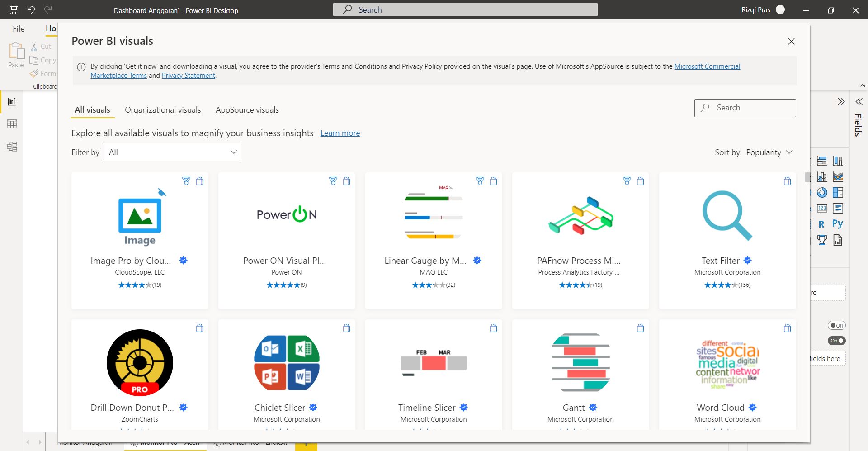The width and height of the screenshot is (868, 451).
Task: Turn off the enabled On toggle in Visualizations pane
Action: tap(836, 341)
